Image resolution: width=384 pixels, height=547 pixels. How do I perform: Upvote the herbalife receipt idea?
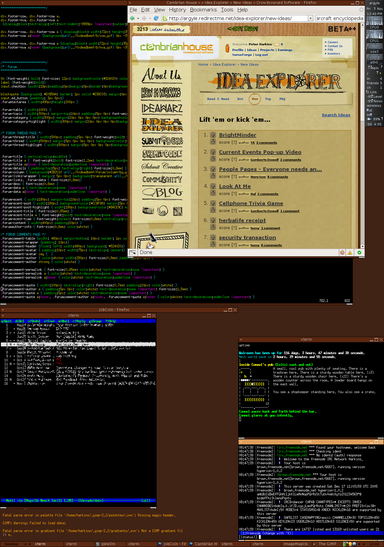point(213,220)
